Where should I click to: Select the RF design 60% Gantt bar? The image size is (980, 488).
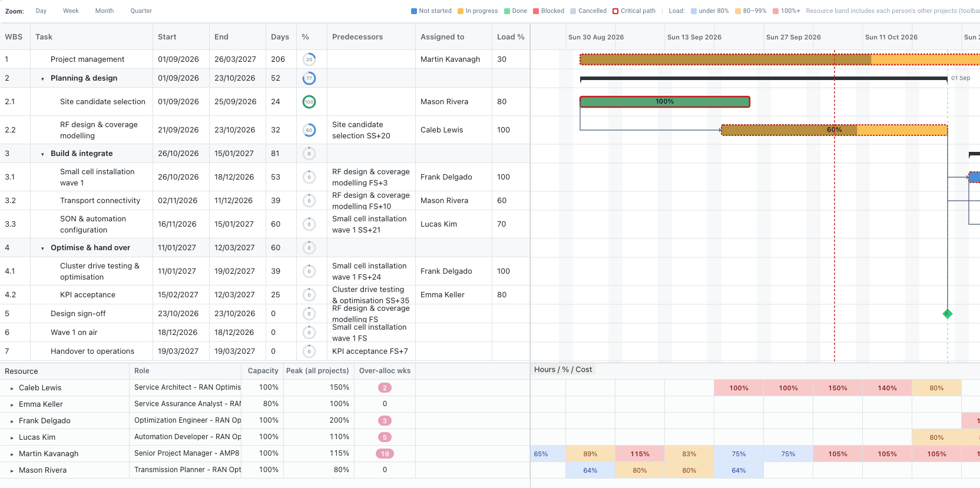(x=835, y=130)
